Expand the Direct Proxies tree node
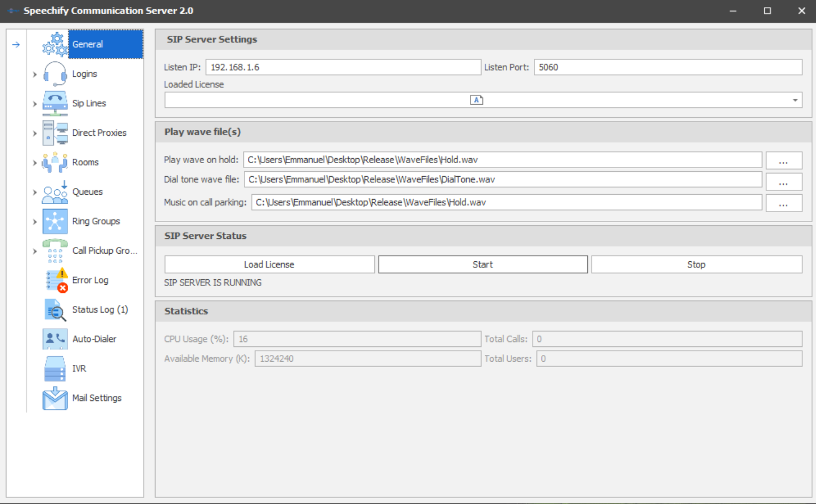 tap(35, 133)
